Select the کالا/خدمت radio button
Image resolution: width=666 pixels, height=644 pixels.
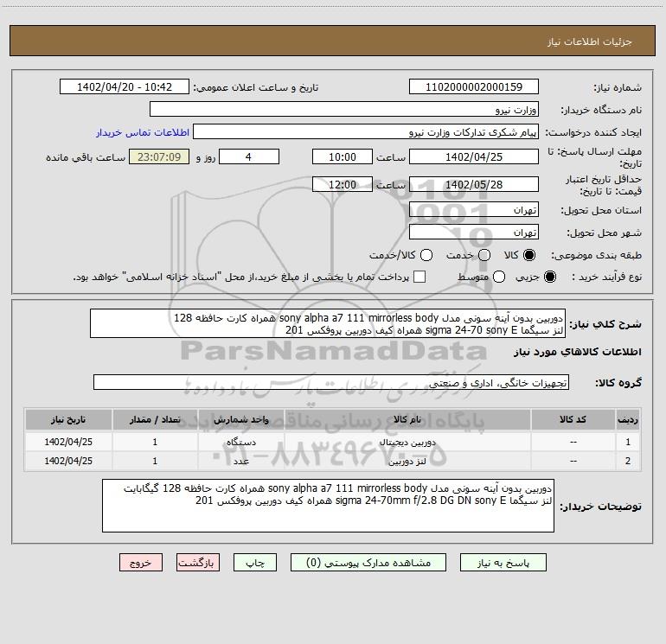tap(426, 255)
